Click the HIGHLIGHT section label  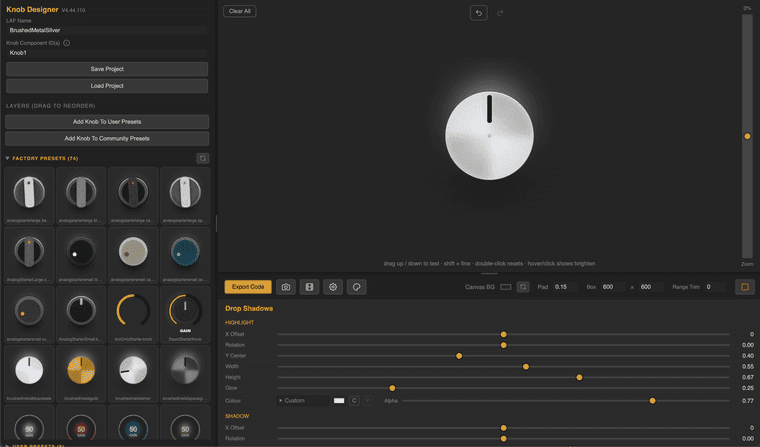coord(239,322)
